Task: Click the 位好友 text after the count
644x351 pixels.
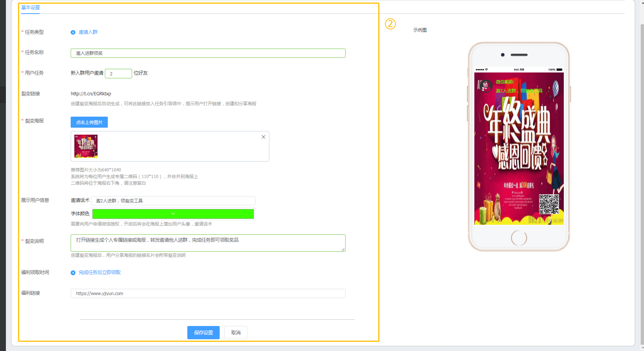Action: [x=141, y=73]
